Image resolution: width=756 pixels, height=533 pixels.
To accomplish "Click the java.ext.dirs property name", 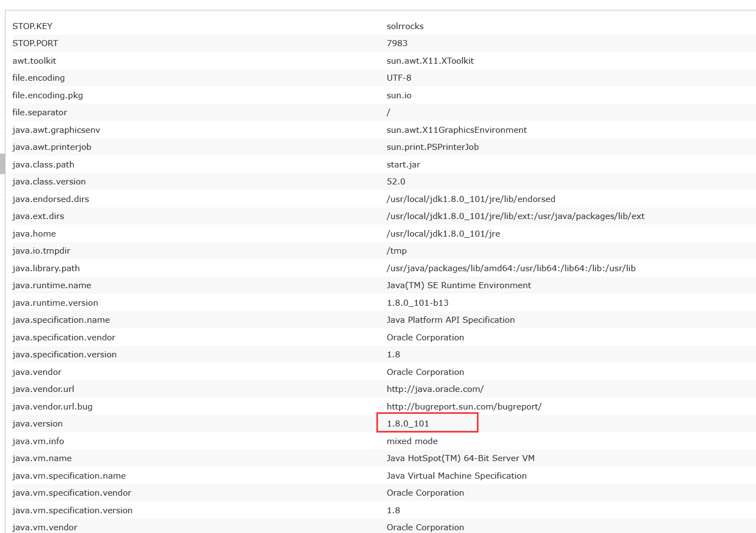I will (38, 216).
